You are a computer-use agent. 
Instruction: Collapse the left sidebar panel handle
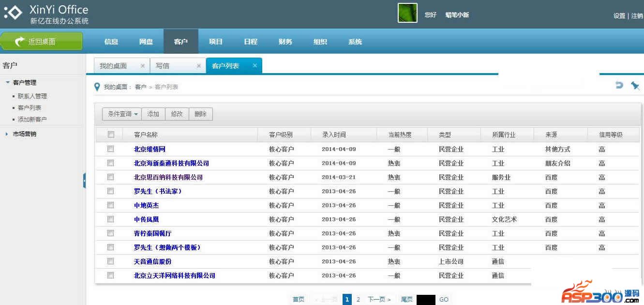[85, 181]
